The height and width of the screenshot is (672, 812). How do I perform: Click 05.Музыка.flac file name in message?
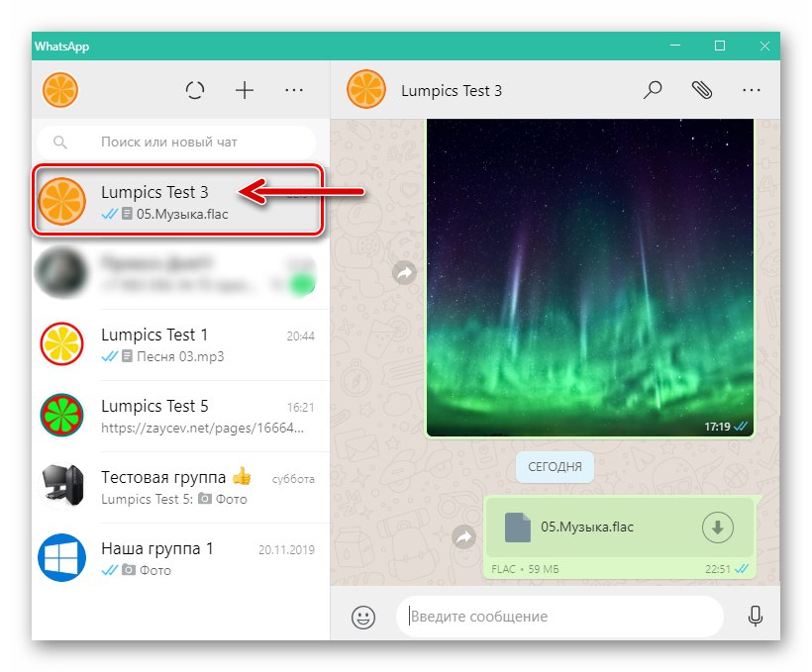pyautogui.click(x=587, y=528)
